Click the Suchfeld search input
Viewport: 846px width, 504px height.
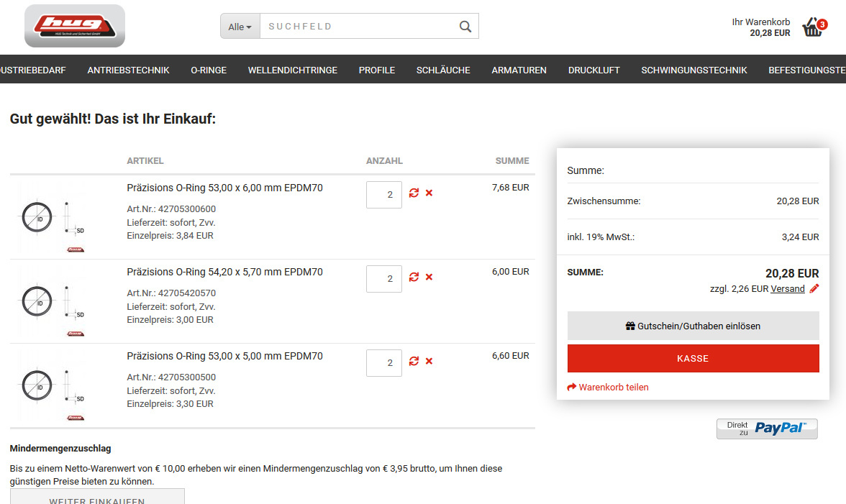[x=358, y=27]
